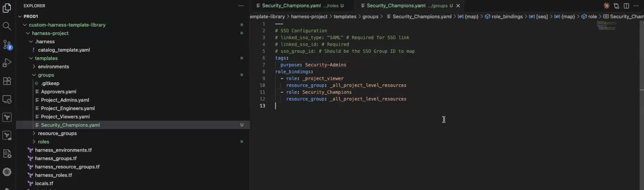Open the Run and Debug view
The image size is (644, 190).
point(7,63)
